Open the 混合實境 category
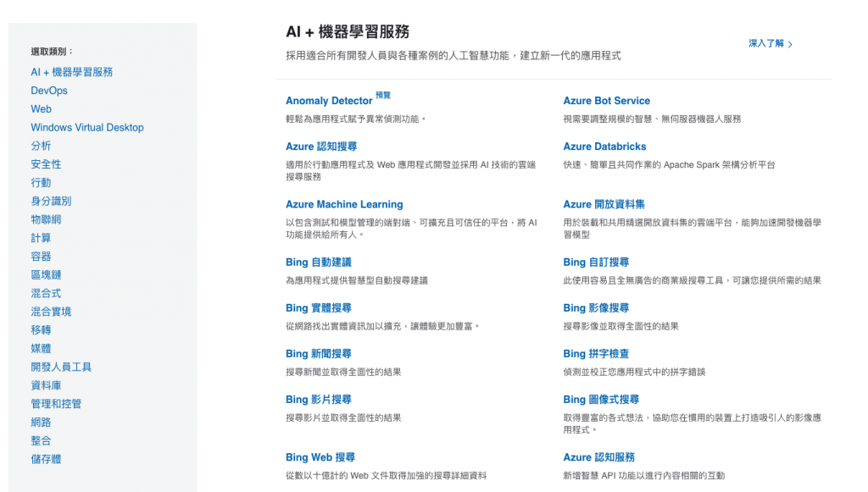Screen dimensions: 868x492 coord(51,312)
